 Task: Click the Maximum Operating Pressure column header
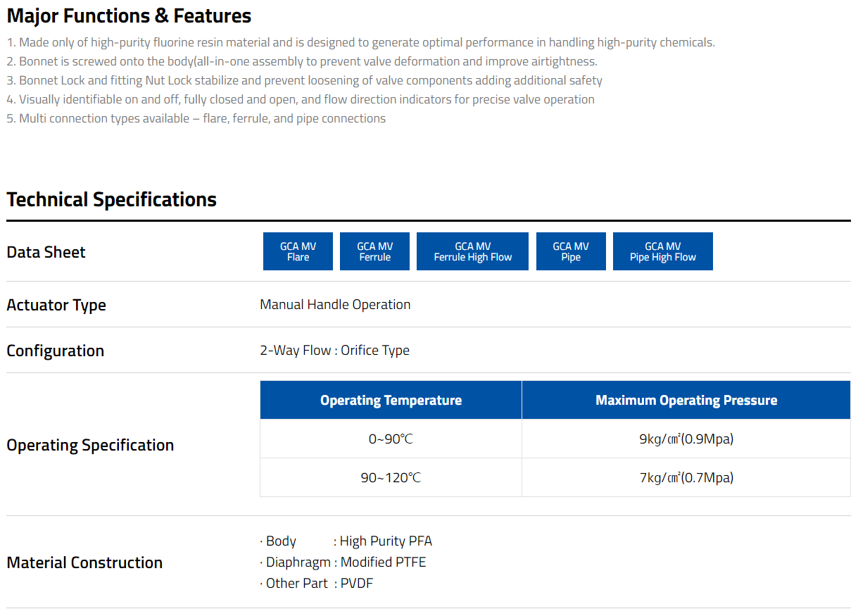click(686, 400)
